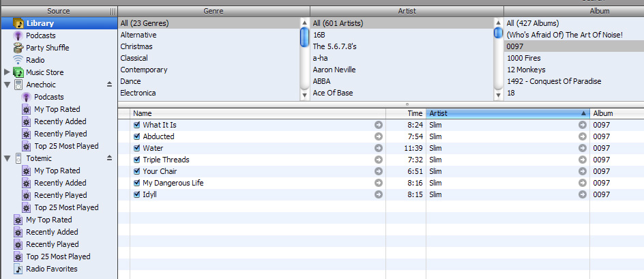Open Recently Played under Anechoic

pyautogui.click(x=61, y=134)
